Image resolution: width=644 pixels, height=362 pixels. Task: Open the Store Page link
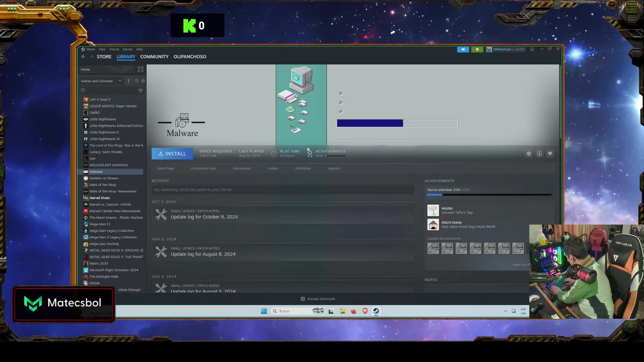click(x=165, y=168)
